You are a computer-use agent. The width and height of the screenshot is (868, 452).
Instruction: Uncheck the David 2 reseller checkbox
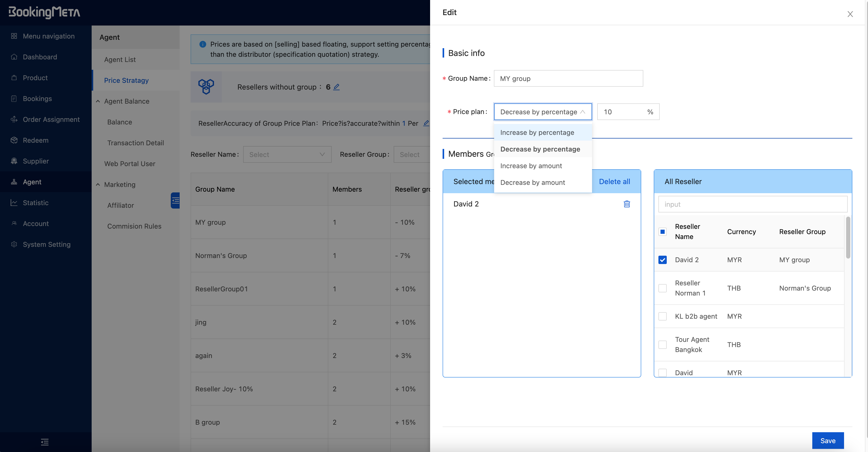[663, 260]
